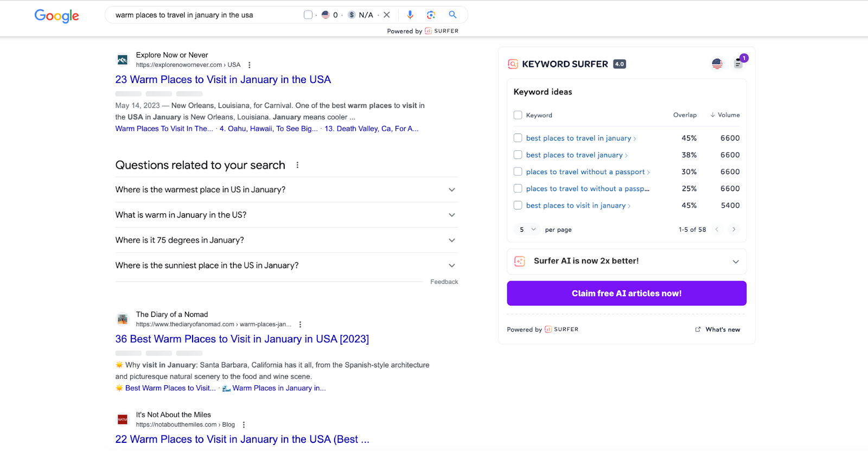Click the Surfer logo under the search bar
This screenshot has width=868, height=451.
coord(442,31)
